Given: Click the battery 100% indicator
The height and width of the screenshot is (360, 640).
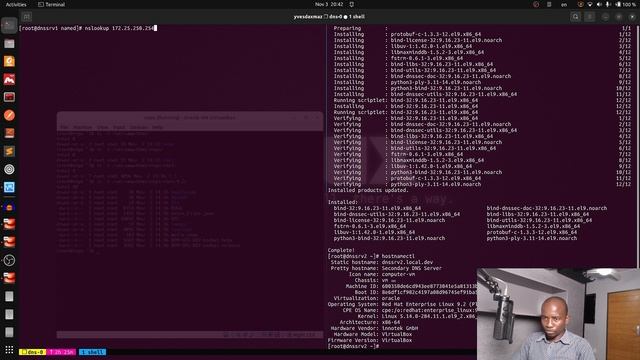Looking at the screenshot, I should point(626,4).
